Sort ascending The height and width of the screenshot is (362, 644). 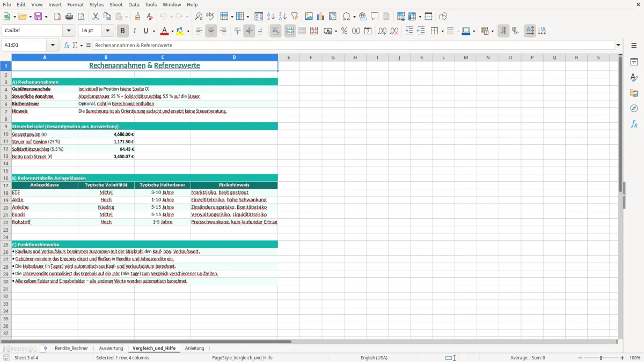point(271,17)
